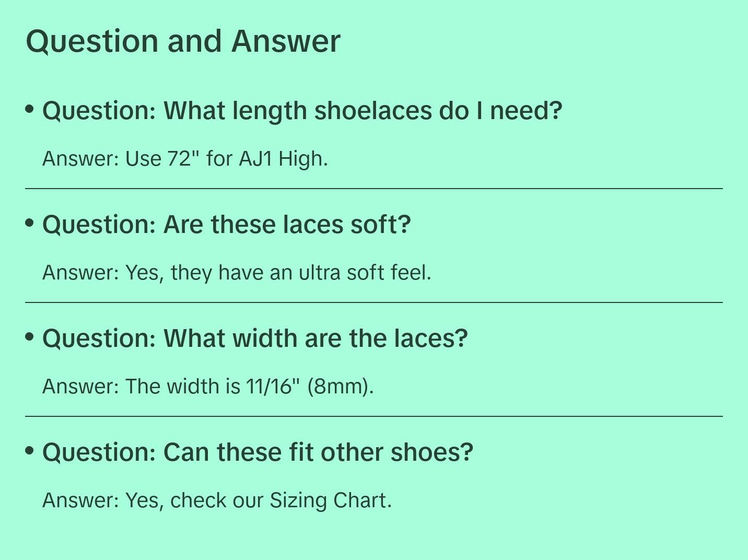Click the bullet beside the other shoes question
748x560 pixels.
tap(30, 451)
